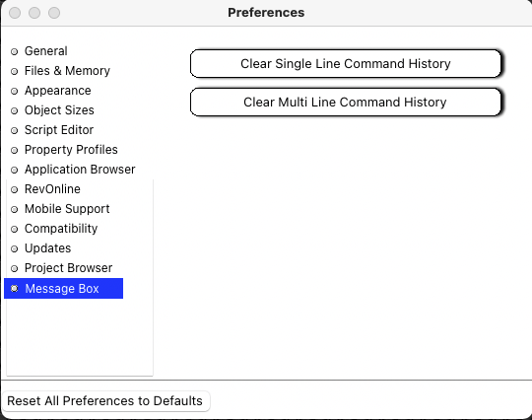The image size is (532, 420).
Task: Select Project Browser preferences
Action: click(x=68, y=268)
